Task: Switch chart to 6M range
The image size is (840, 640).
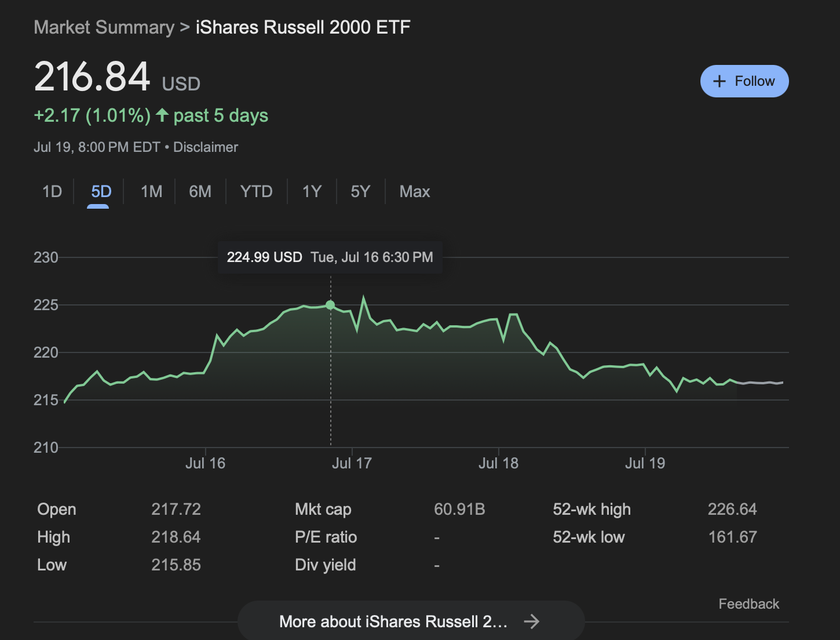Action: (200, 191)
